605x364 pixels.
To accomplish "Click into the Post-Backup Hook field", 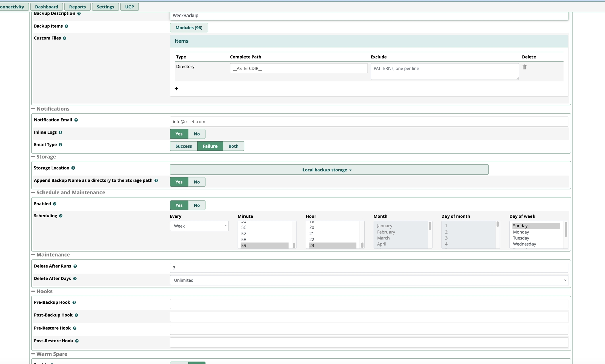I will (369, 317).
